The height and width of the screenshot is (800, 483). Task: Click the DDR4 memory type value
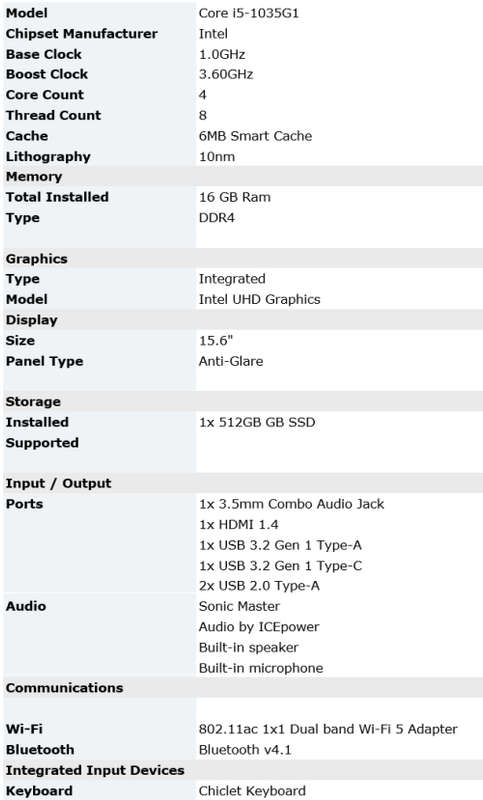coord(217,218)
